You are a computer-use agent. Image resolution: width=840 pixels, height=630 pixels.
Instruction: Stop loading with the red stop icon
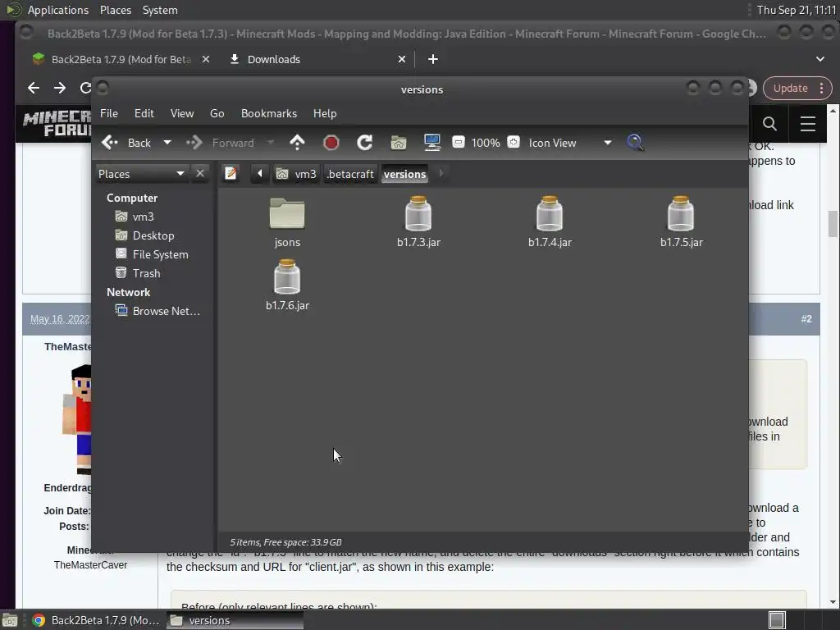[x=331, y=143]
